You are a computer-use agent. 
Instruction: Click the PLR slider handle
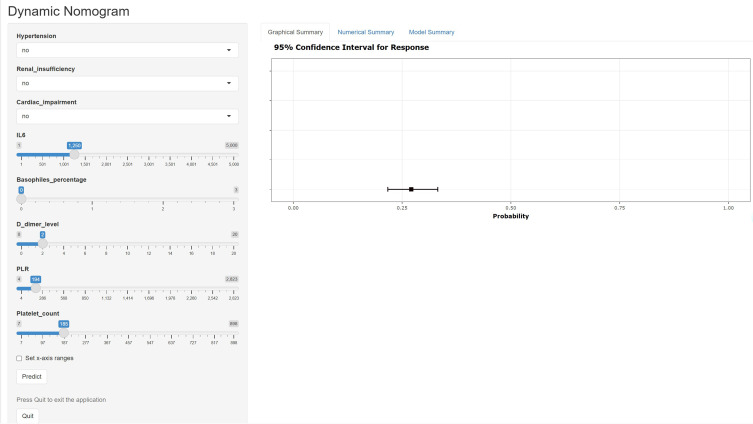point(35,288)
